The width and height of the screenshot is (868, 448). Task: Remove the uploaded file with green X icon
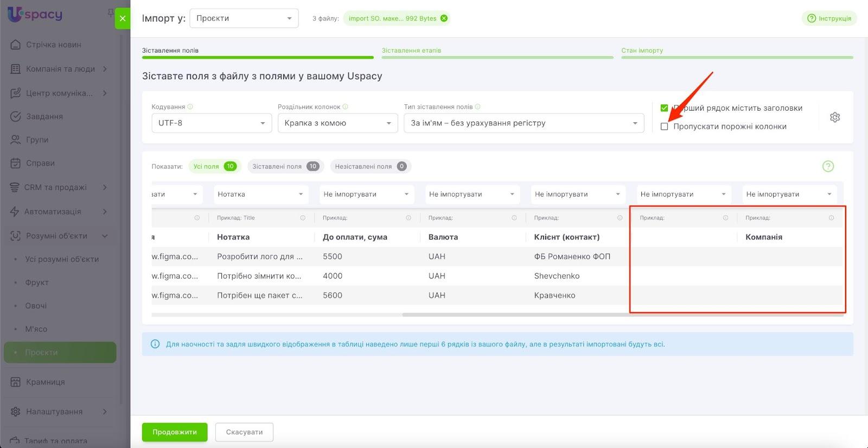pyautogui.click(x=444, y=18)
